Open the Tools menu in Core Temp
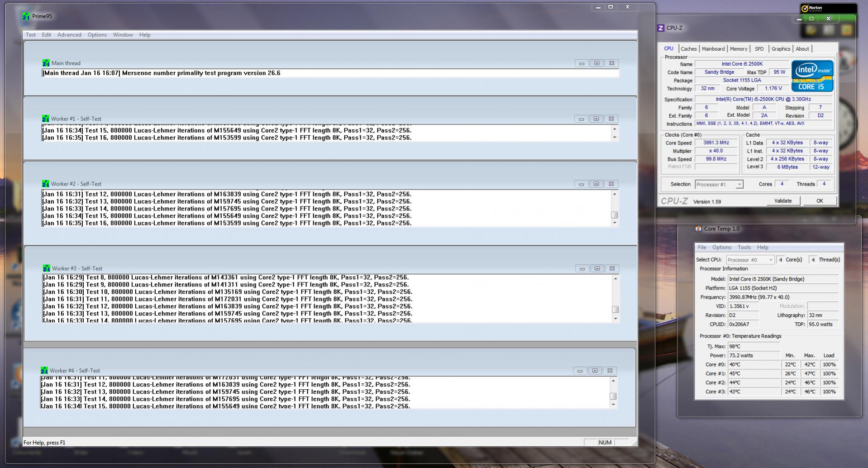Image resolution: width=868 pixels, height=468 pixels. tap(744, 248)
